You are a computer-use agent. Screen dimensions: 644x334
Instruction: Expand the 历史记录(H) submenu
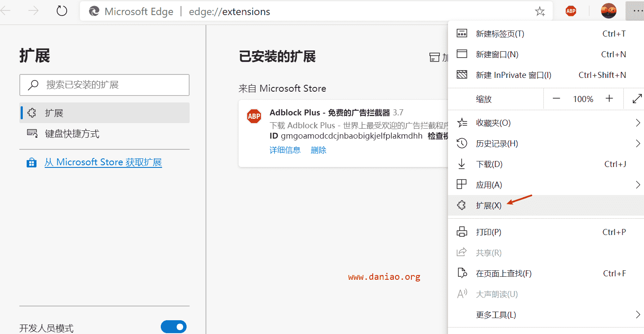[x=638, y=143]
